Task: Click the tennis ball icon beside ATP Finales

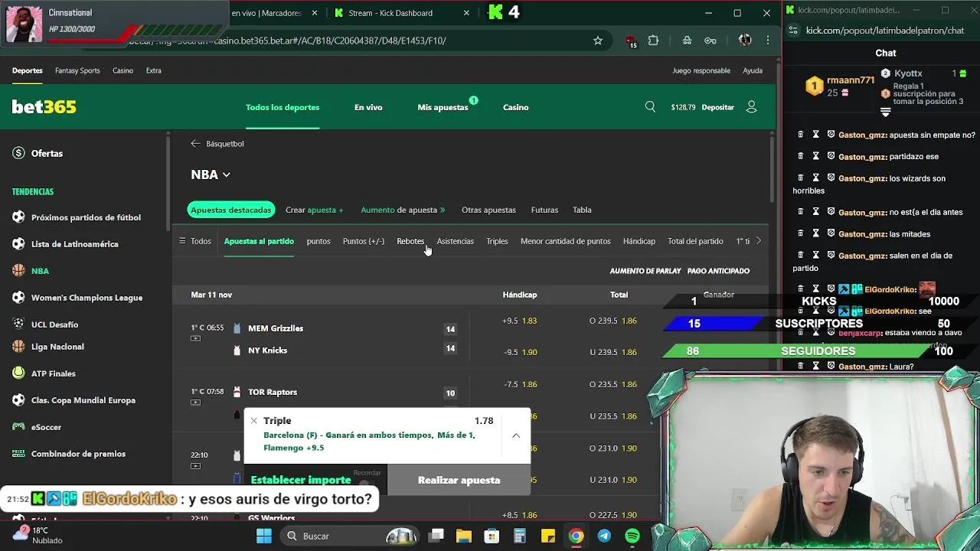Action: 18,373
